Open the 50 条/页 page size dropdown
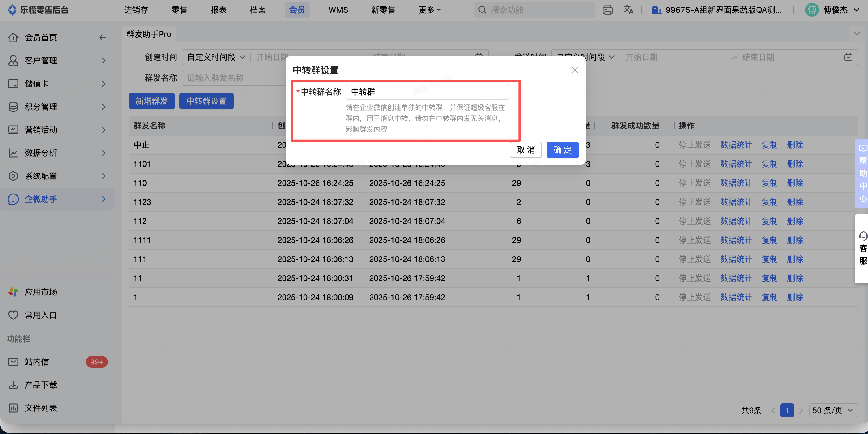Screen dimensions: 868x434 (833, 410)
